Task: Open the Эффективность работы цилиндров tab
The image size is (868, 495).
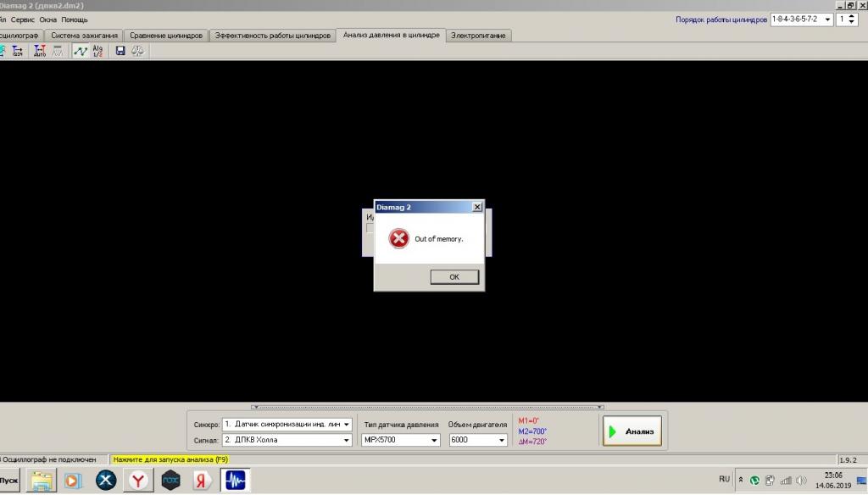Action: pos(272,36)
